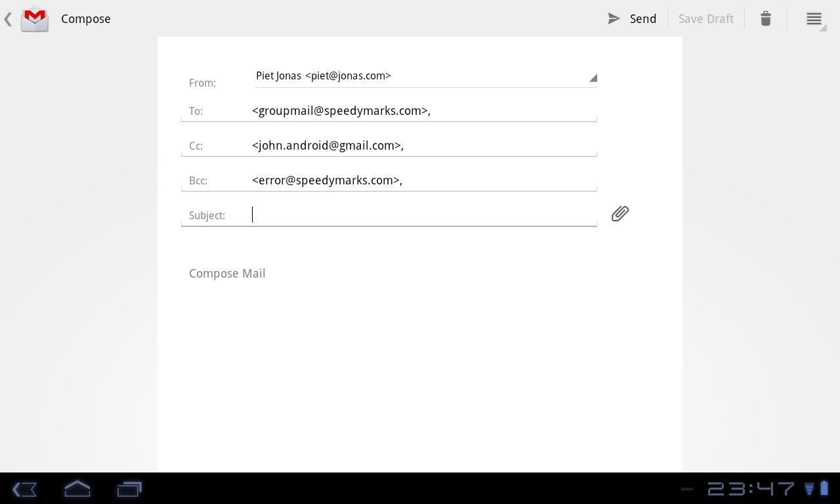
Task: Open recent apps from the navigation bar
Action: point(129,489)
